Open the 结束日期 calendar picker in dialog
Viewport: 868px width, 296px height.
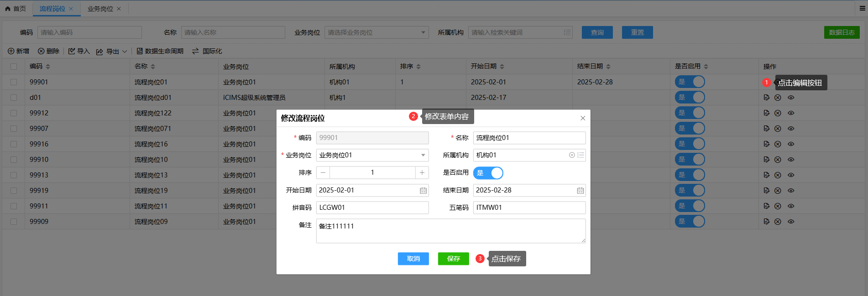(x=580, y=191)
